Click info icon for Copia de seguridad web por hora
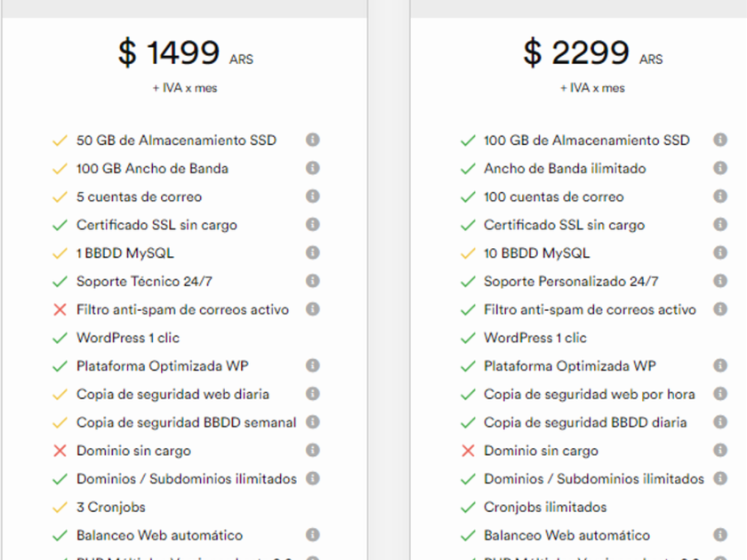Viewport: 747px width, 560px height. [720, 394]
